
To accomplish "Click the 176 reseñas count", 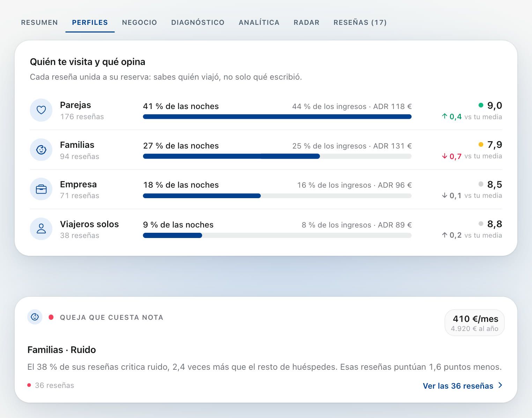I will click(82, 117).
